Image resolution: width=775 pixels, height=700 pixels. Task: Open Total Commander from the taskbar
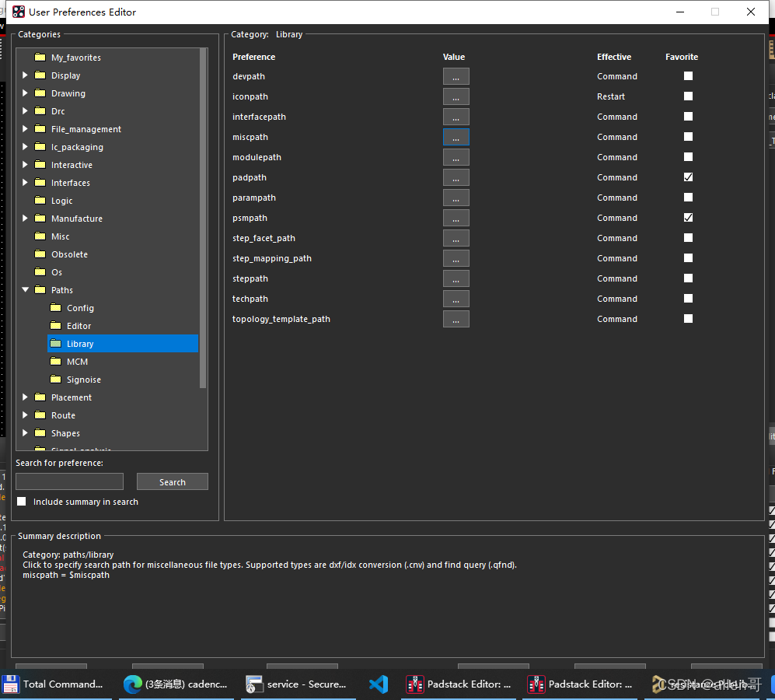point(54,684)
